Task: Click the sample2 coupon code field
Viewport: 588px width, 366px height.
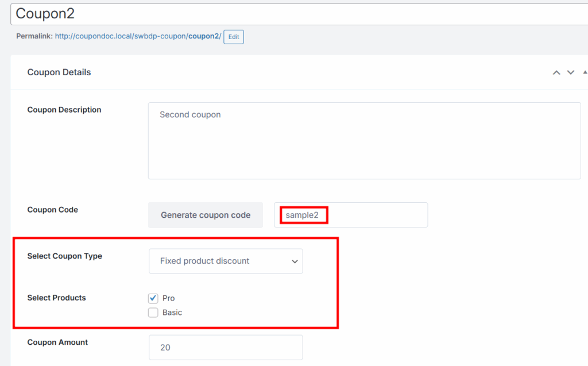Action: [x=350, y=215]
